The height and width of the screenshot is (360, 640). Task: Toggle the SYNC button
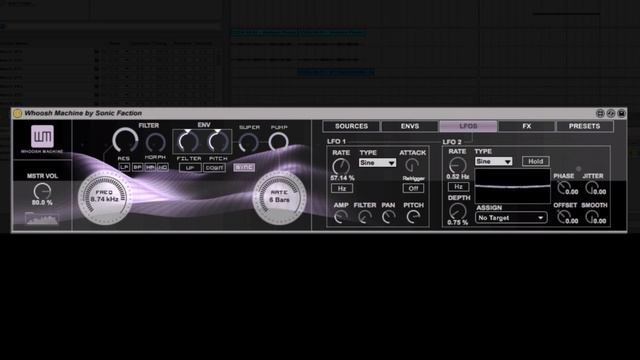coord(244,167)
